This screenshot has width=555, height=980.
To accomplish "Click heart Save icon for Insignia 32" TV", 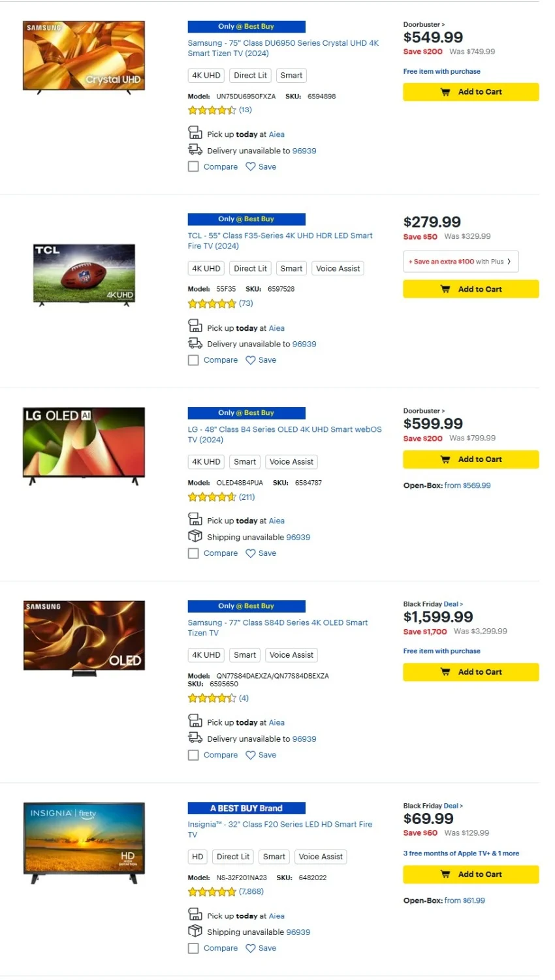I will [251, 948].
